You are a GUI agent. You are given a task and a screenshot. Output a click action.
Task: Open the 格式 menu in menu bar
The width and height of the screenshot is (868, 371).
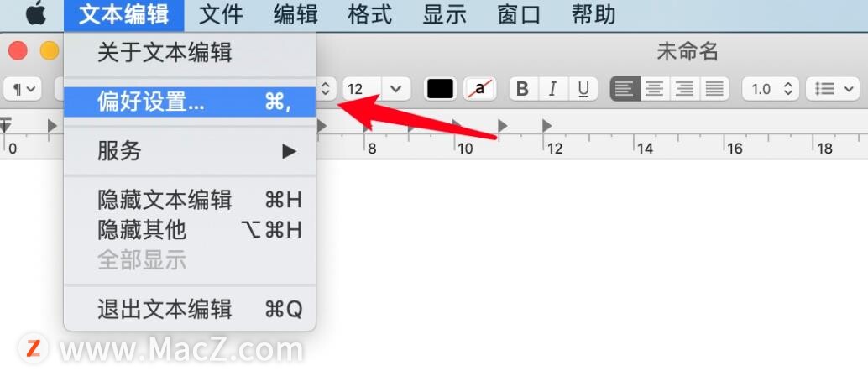pos(370,15)
